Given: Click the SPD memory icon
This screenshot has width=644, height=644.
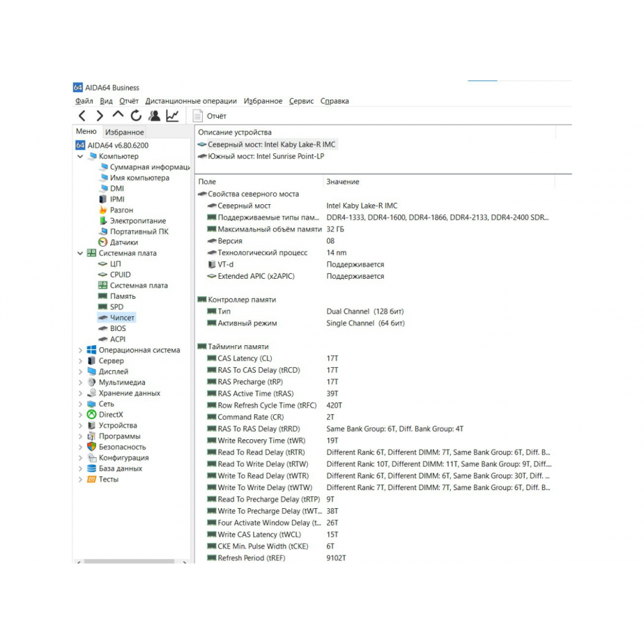Looking at the screenshot, I should coord(102,307).
